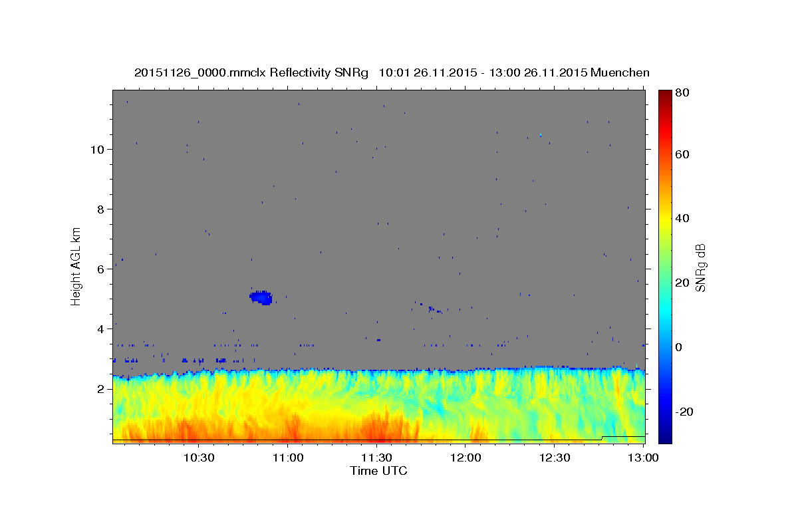This screenshot has width=798, height=532.
Task: Click the 'Time UTC' axis label
Action: pos(378,471)
